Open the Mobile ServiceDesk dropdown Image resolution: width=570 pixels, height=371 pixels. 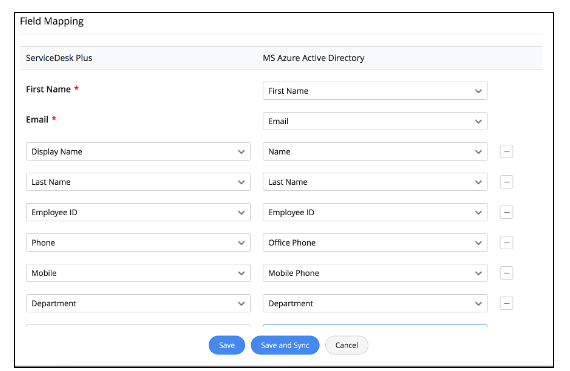[138, 273]
